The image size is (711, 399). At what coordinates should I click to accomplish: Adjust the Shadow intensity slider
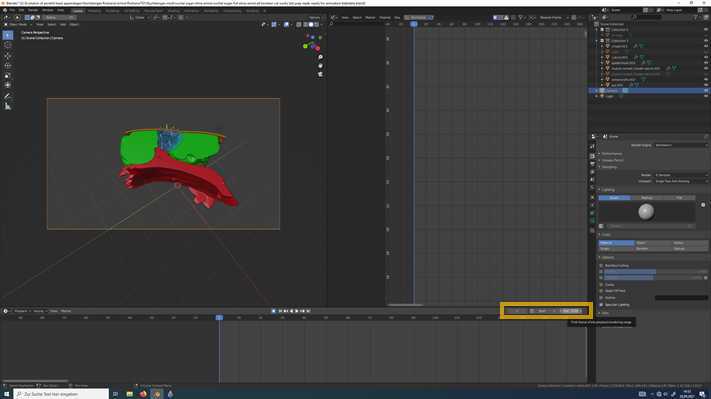pos(653,277)
